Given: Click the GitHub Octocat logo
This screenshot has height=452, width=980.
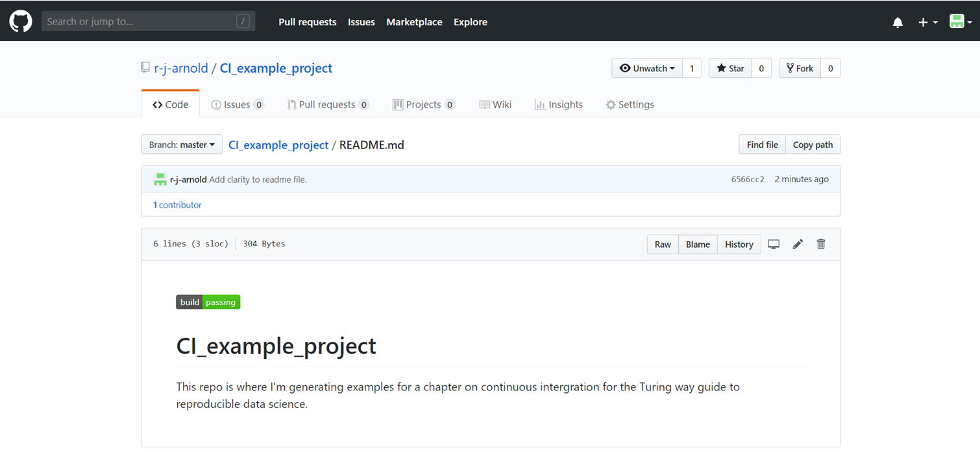Looking at the screenshot, I should 20,21.
